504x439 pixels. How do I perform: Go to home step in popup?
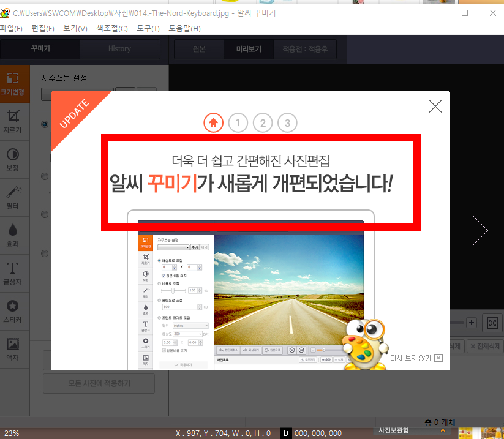pyautogui.click(x=213, y=123)
